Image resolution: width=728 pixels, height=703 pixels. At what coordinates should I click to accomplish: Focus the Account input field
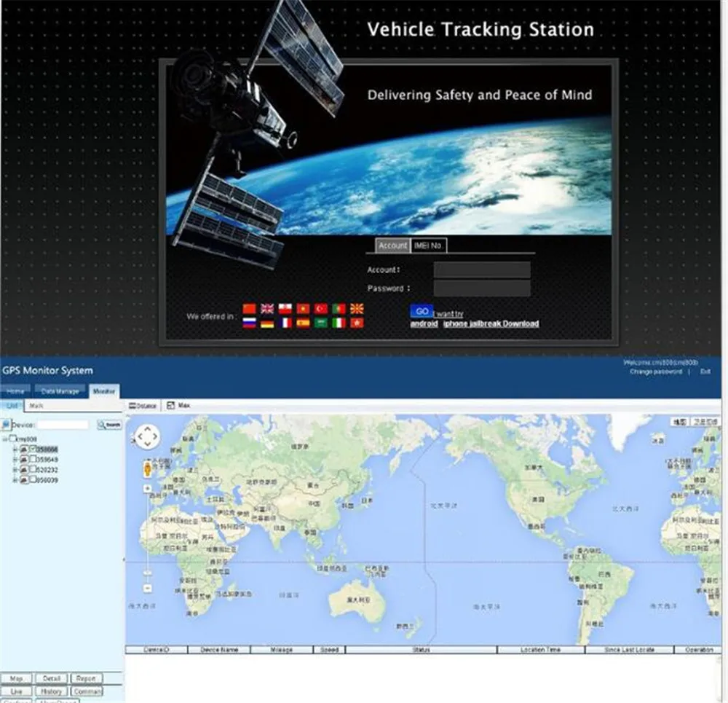482,270
